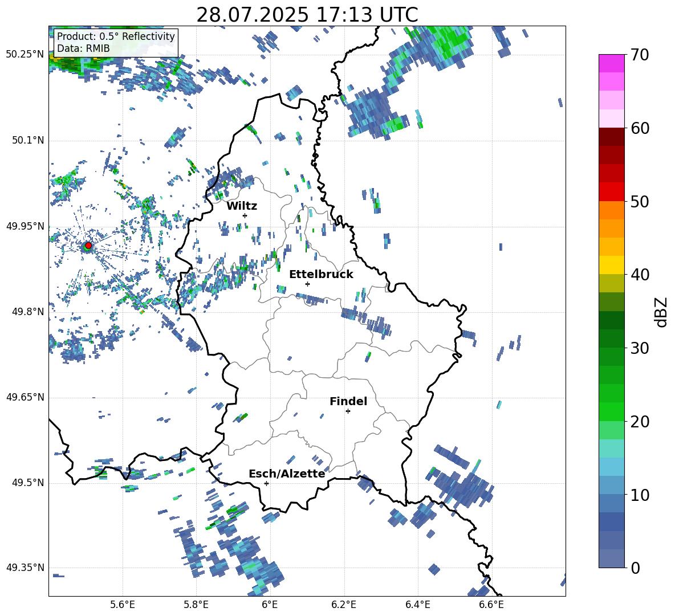Image resolution: width=675 pixels, height=616 pixels.
Task: Click the 30 tick on the colorbar
Action: coord(640,348)
